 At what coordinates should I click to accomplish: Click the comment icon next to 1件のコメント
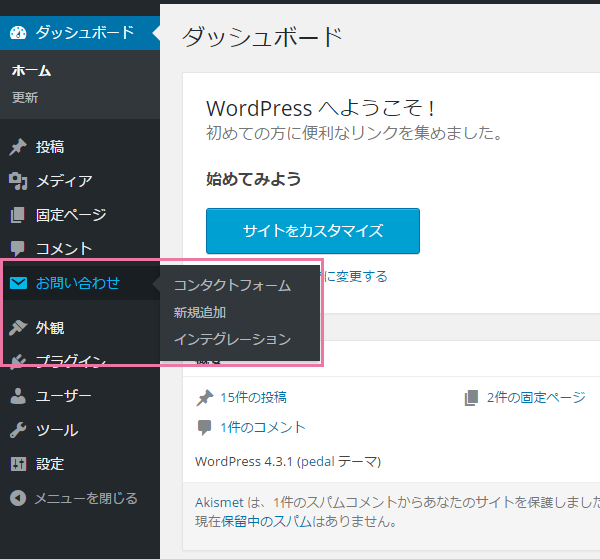coord(204,427)
